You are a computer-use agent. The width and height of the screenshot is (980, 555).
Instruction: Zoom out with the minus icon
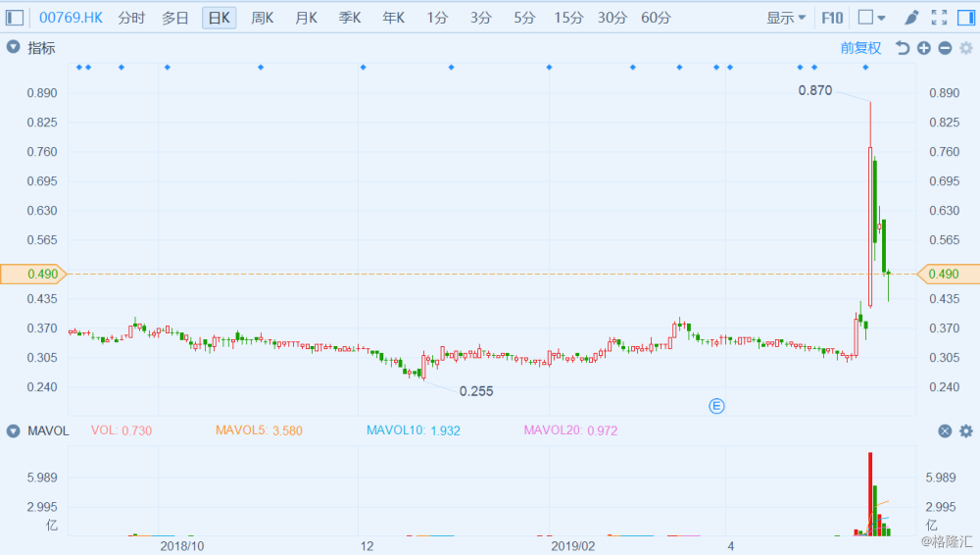945,47
